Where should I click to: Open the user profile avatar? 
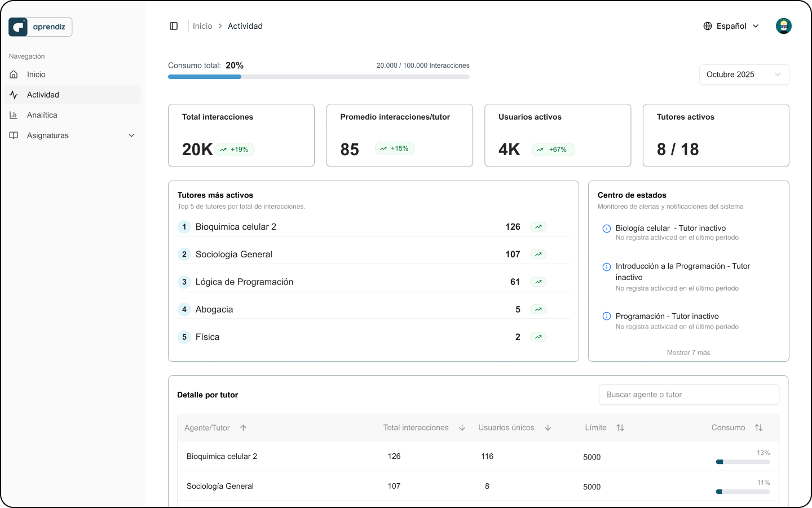coord(783,26)
